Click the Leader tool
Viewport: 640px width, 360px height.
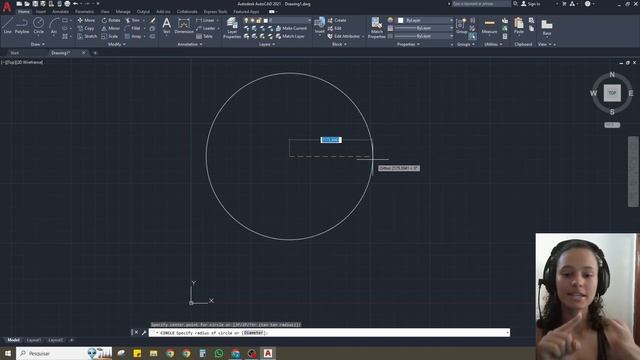click(x=206, y=28)
